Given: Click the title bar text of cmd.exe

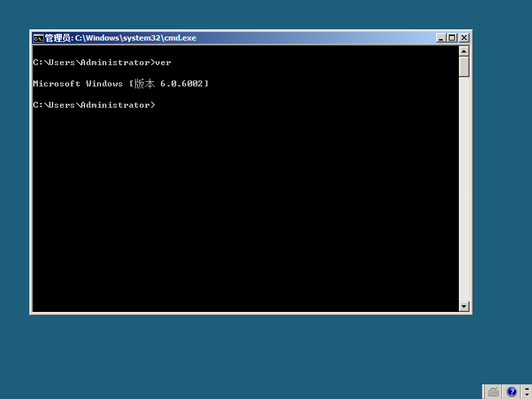Looking at the screenshot, I should click(x=120, y=38).
